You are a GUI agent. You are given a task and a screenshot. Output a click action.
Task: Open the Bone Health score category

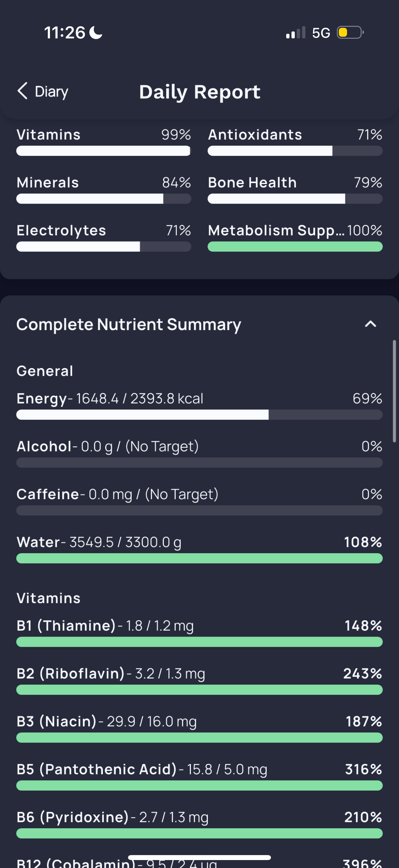pos(295,189)
